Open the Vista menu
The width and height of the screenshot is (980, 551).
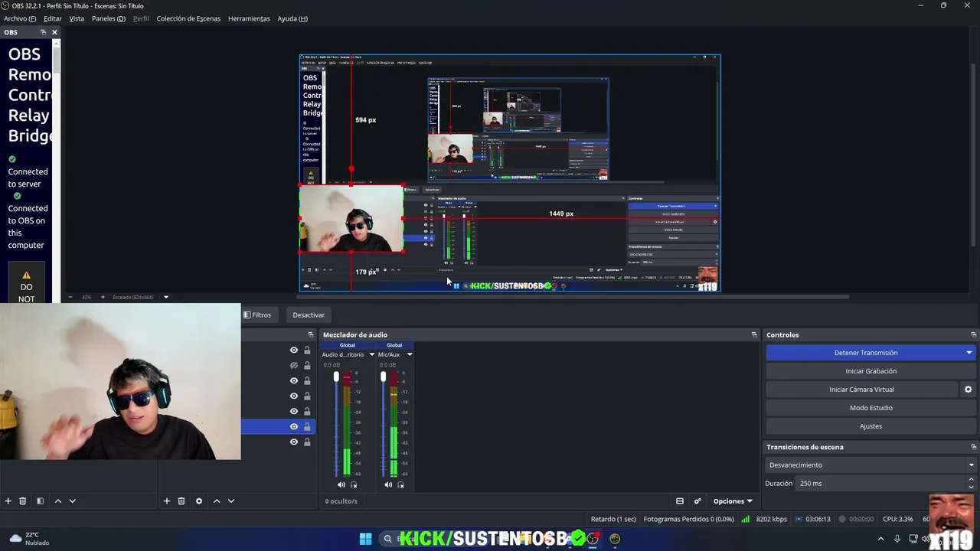tap(77, 18)
